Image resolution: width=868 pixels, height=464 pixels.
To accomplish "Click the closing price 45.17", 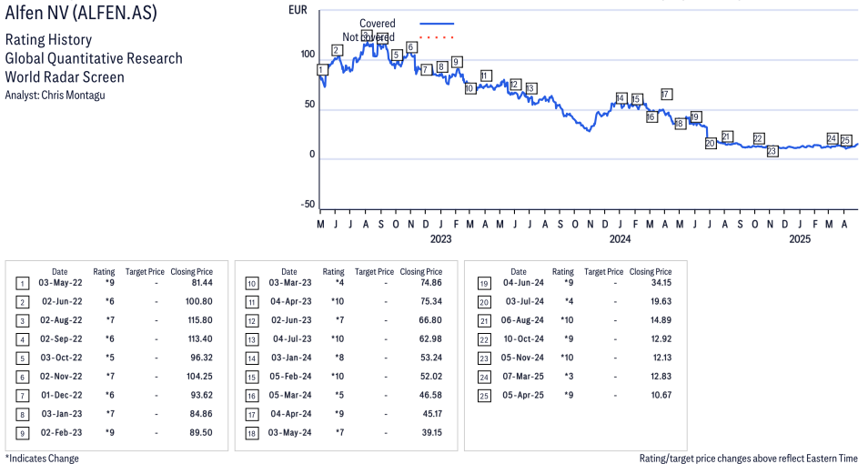I will [432, 414].
